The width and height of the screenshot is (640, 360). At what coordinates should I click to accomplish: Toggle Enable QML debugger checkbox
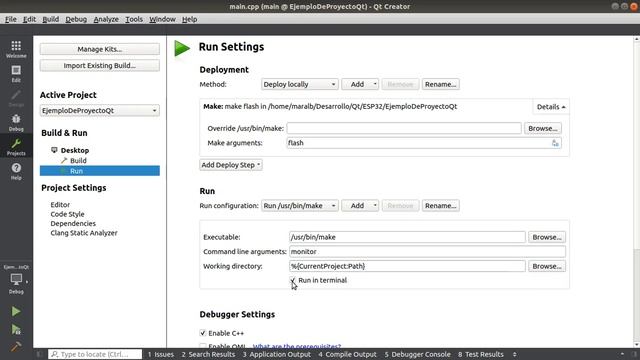point(203,346)
